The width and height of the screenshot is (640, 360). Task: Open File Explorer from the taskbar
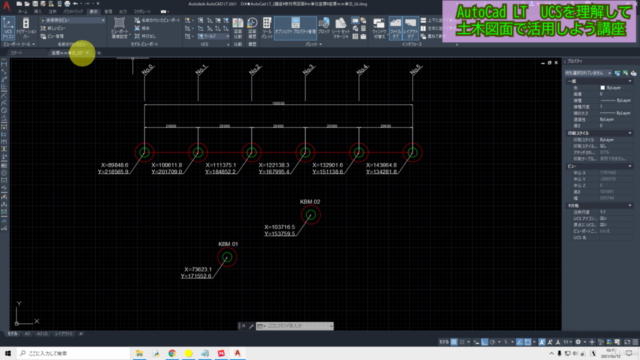pyautogui.click(x=140, y=353)
